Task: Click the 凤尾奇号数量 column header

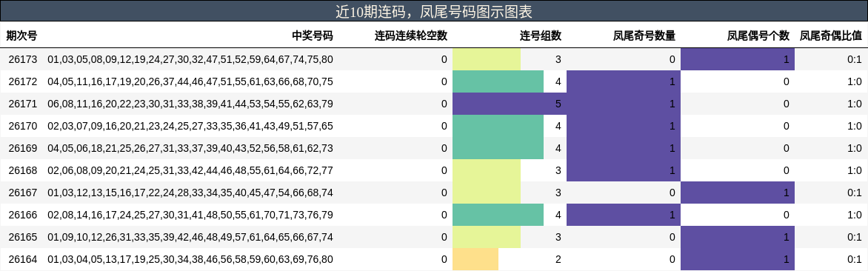Action: point(644,36)
